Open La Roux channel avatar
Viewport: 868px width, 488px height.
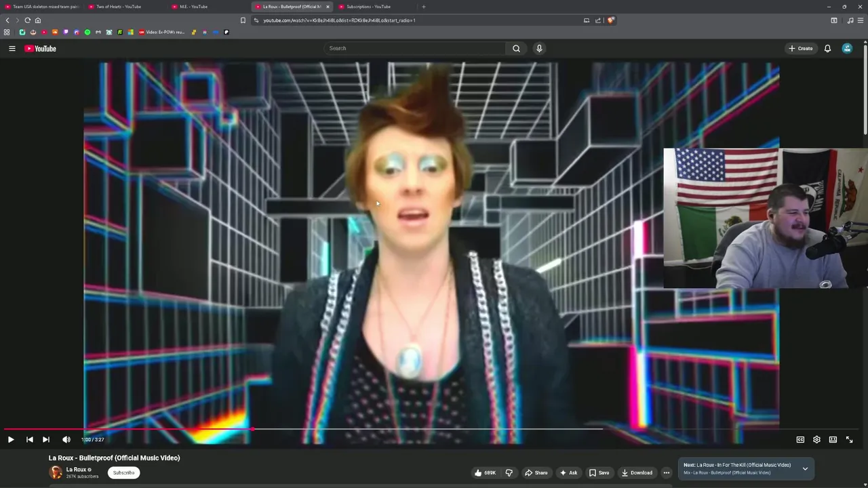pyautogui.click(x=56, y=472)
